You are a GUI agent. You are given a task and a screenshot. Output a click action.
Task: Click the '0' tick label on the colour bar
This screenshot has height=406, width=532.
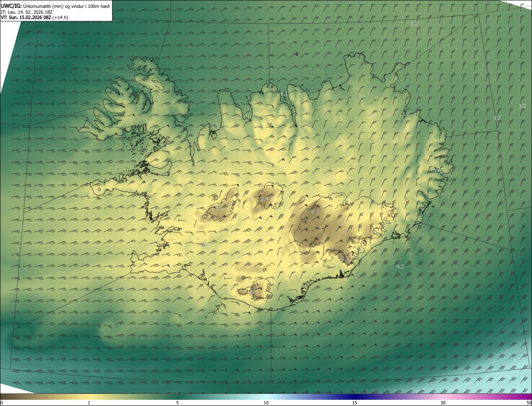[2, 403]
